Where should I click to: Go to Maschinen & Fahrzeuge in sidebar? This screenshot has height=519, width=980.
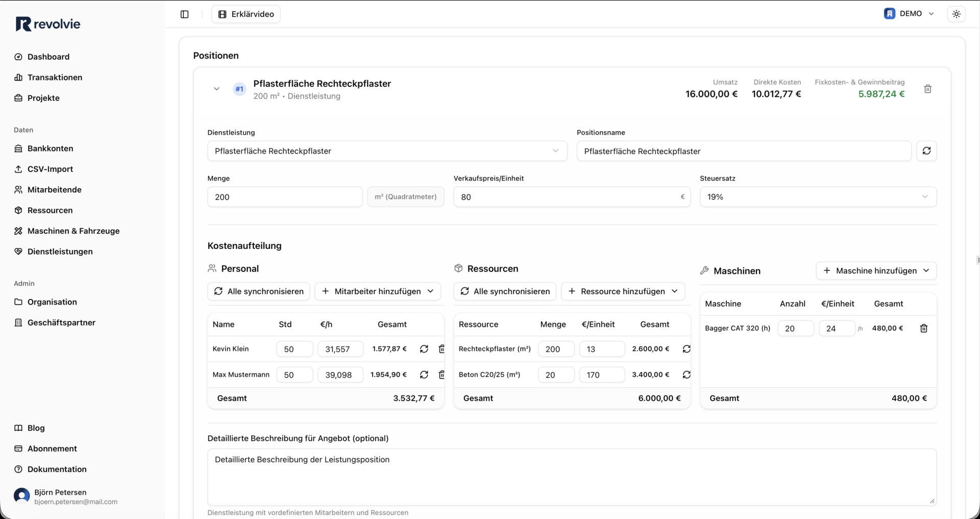pos(73,231)
